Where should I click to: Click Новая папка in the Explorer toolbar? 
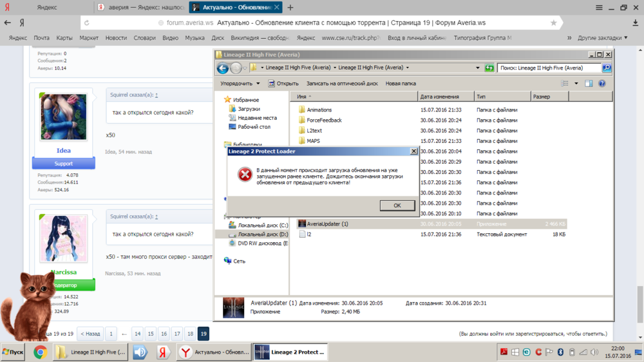(x=401, y=84)
